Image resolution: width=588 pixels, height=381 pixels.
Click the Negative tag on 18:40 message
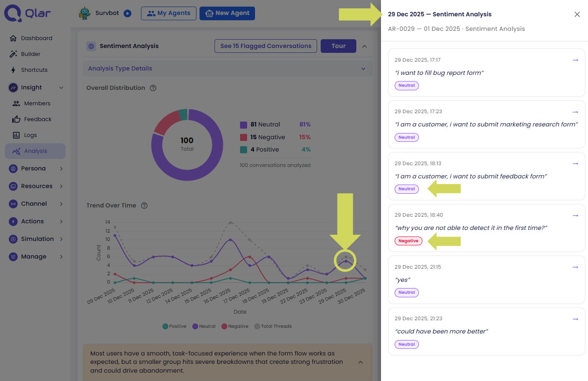pos(408,241)
